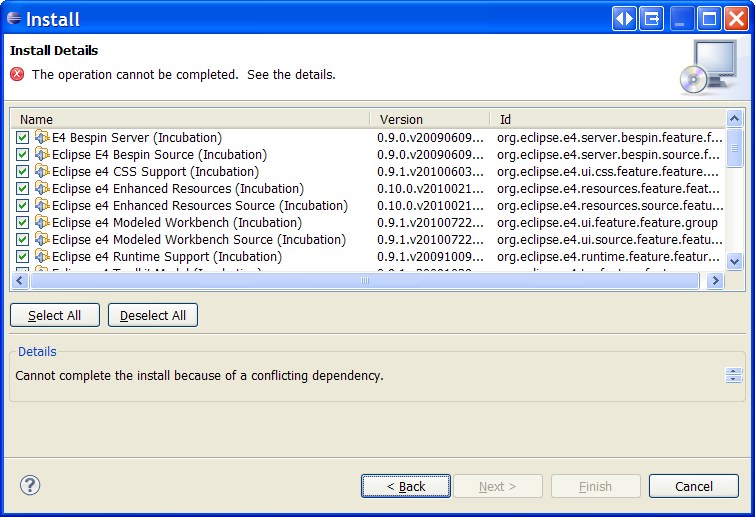Screen dimensions: 755x517
Task: Uncheck Eclipse E4 Bespin Source (Incubation)
Action: point(22,155)
